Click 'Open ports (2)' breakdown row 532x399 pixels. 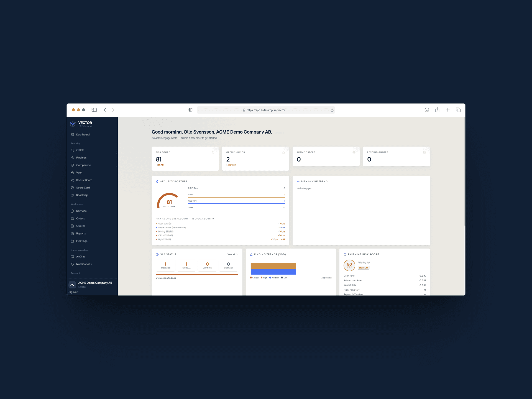(220, 224)
